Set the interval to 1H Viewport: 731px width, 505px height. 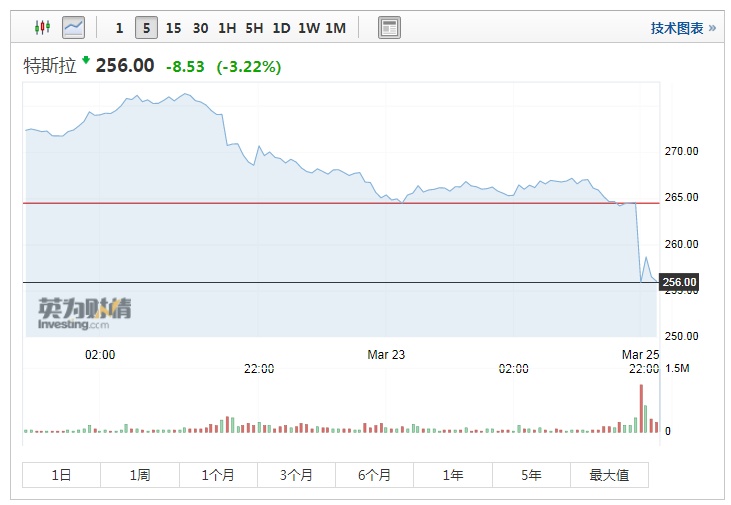pyautogui.click(x=227, y=28)
